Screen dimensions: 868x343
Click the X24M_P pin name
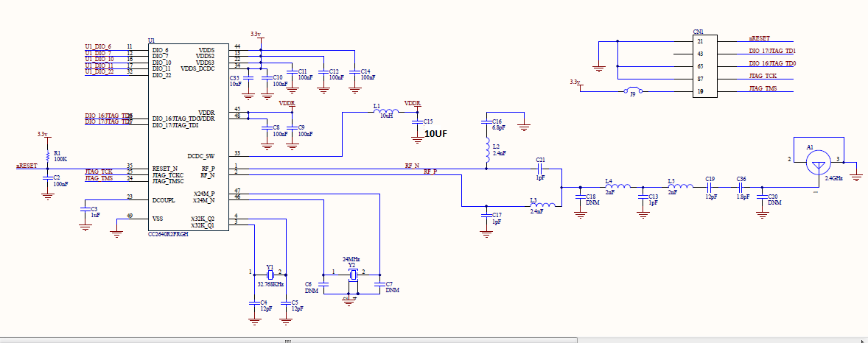[204, 193]
